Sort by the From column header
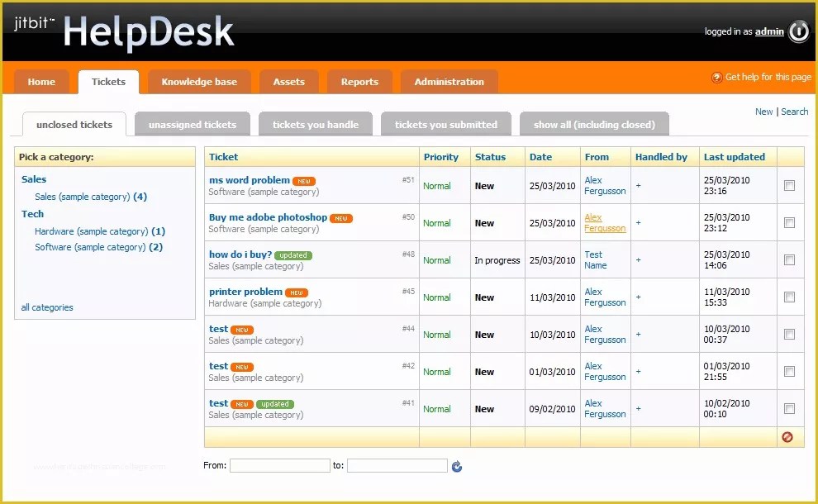This screenshot has height=504, width=818. [597, 157]
